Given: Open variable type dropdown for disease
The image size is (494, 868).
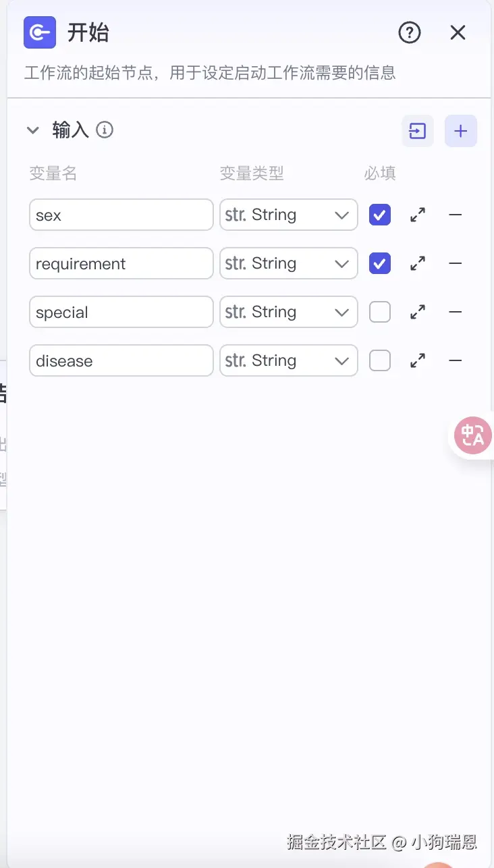Looking at the screenshot, I should click(289, 361).
